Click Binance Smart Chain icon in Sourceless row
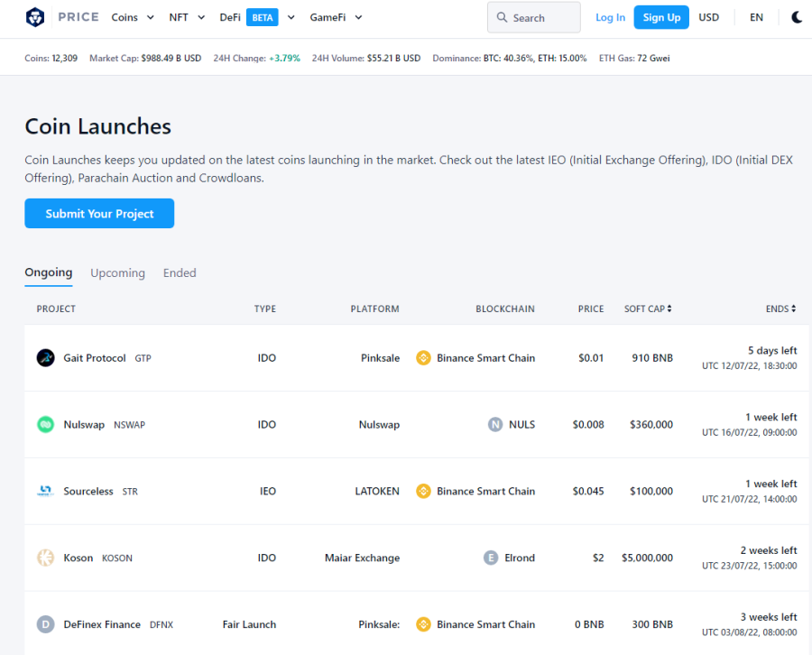This screenshot has width=812, height=655. point(424,491)
